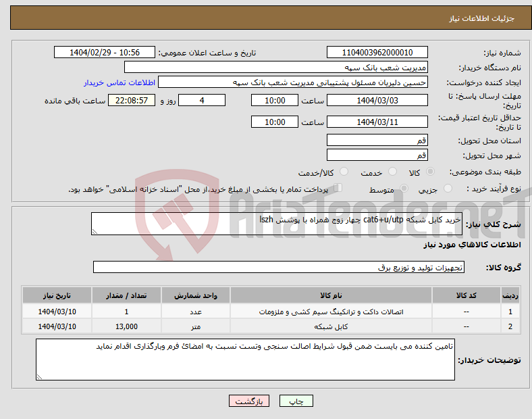Click the buyer notes textarea resize handle
The height and width of the screenshot is (419, 532).
tap(39, 377)
